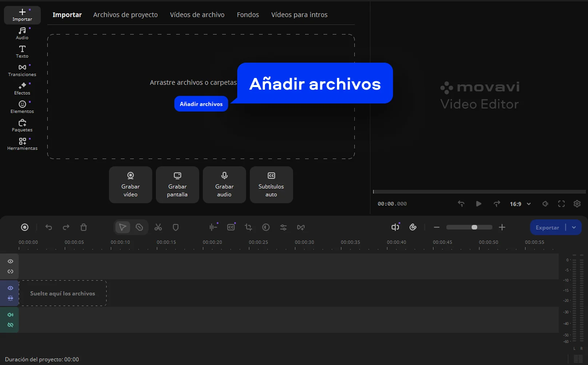
Task: Mute the audio track speaker toggle
Action: 10,314
